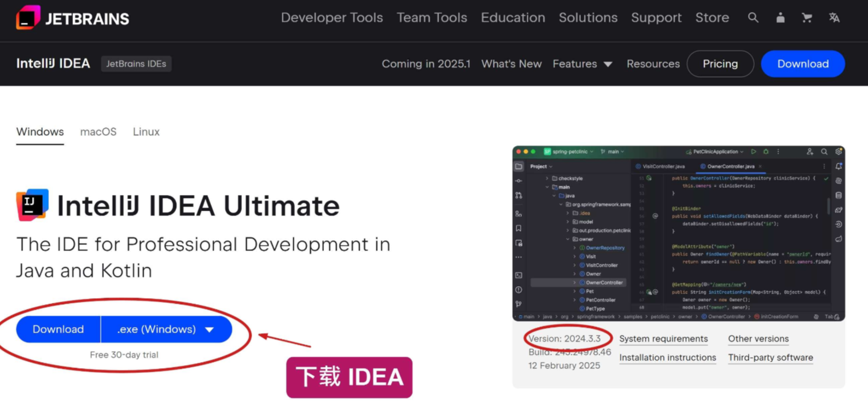Select the Windows tab
Viewport: 868px width, 405px height.
coord(40,132)
